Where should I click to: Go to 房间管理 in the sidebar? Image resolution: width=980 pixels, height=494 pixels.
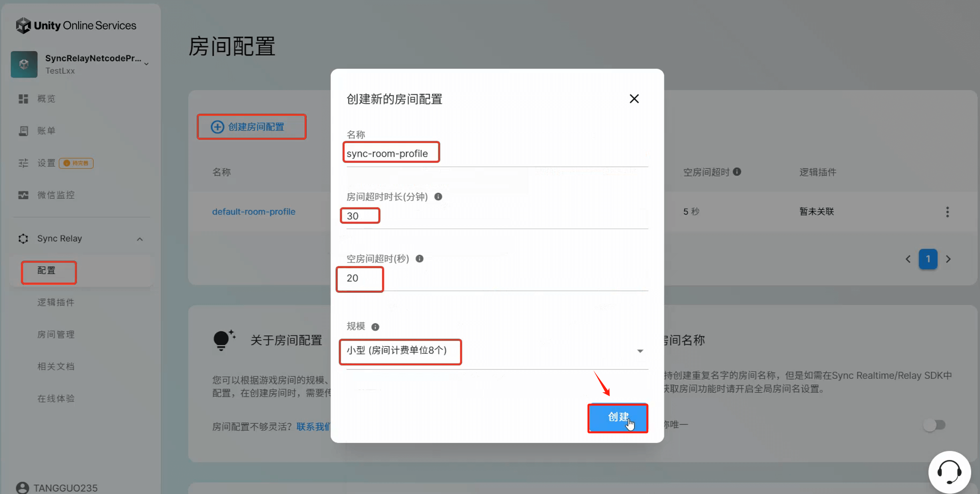(56, 335)
